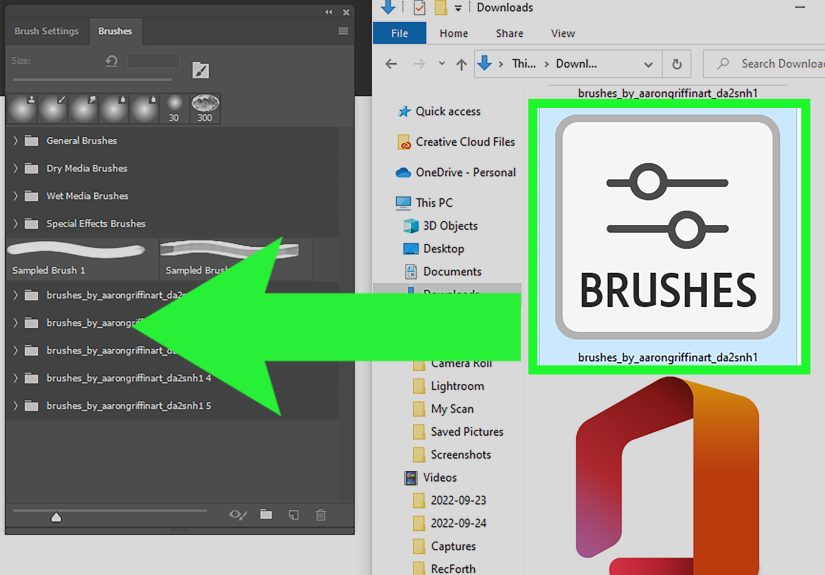Open the Share ribbon tab
The height and width of the screenshot is (575, 825).
509,33
